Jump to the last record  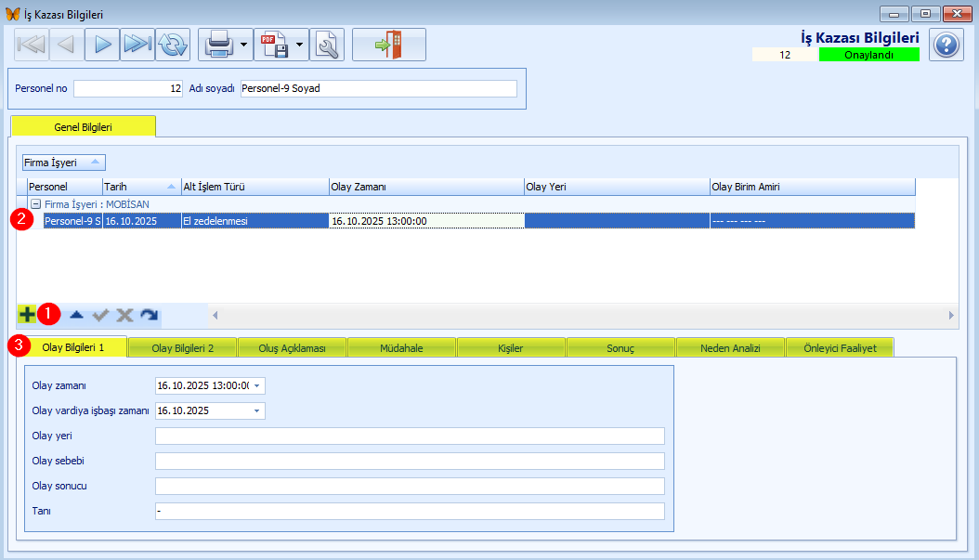point(137,44)
